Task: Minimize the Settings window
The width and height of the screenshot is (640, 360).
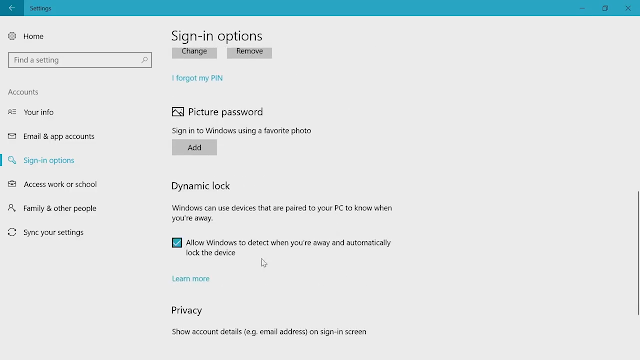Action: 582,8
